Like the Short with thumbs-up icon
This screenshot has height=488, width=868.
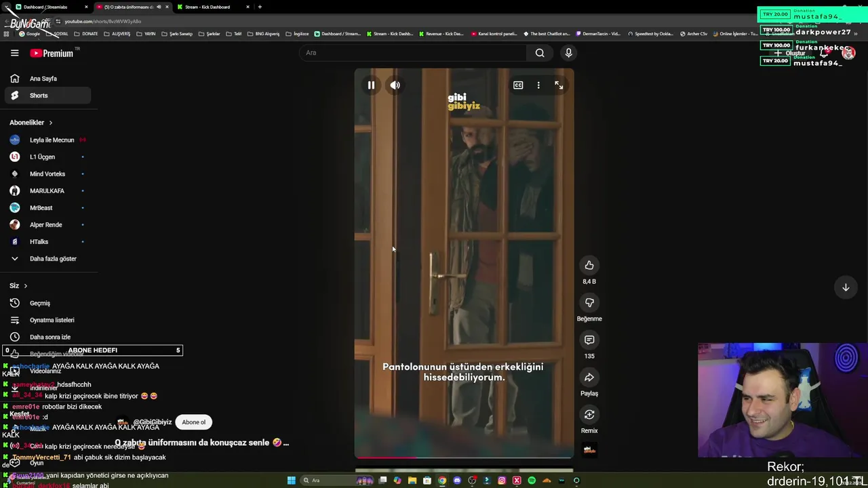(589, 265)
